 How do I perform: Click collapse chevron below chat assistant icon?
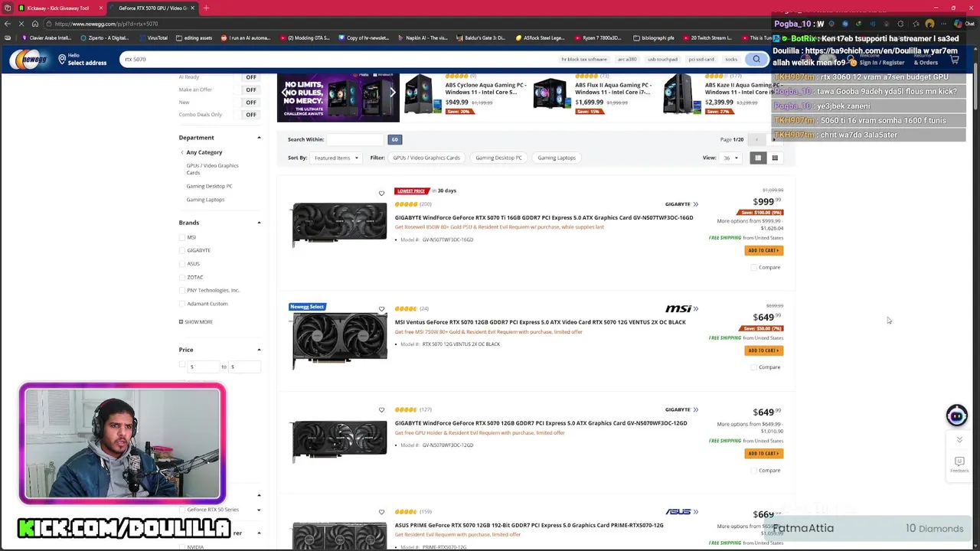(x=959, y=440)
